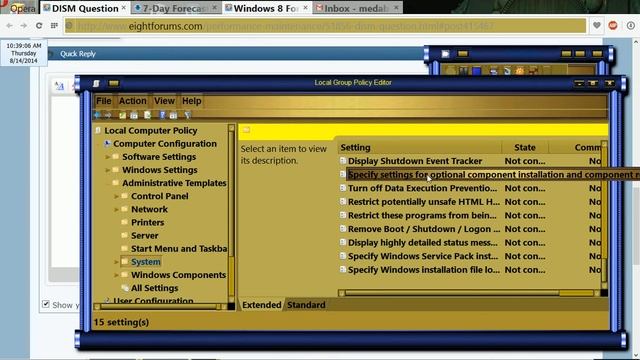
Task: Click the Back arrow in Group Policy Editor toolbar
Action: pyautogui.click(x=97, y=115)
